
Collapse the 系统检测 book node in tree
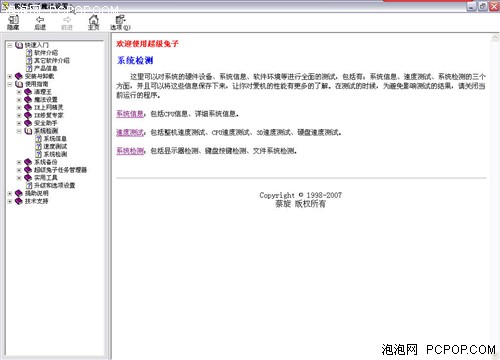point(19,131)
